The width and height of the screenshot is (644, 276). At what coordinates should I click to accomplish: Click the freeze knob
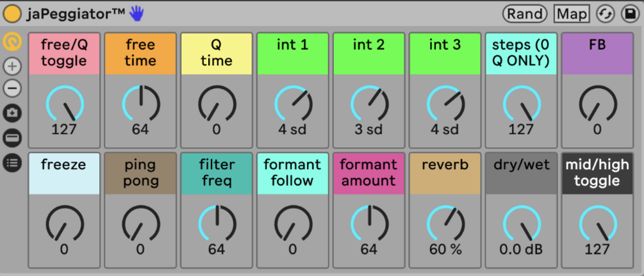click(65, 224)
